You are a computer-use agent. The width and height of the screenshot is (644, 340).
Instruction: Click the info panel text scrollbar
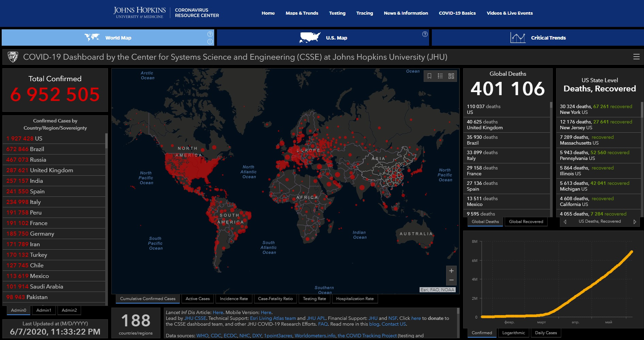(x=458, y=311)
